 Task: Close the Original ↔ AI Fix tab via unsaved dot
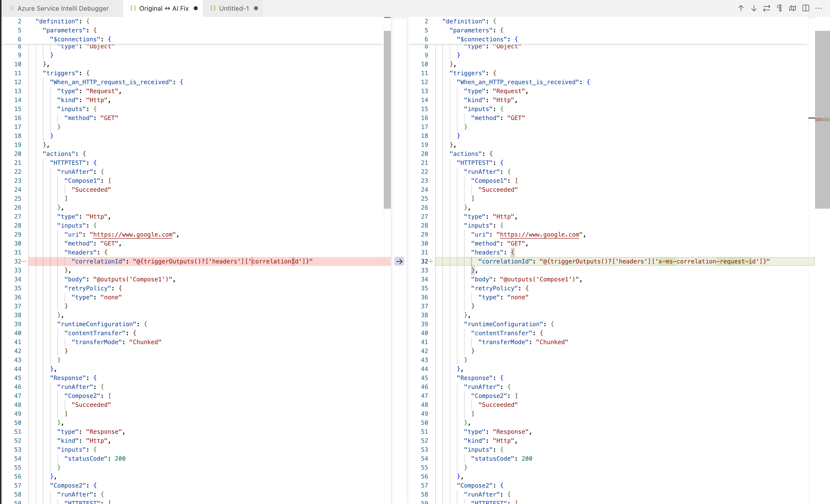[196, 8]
